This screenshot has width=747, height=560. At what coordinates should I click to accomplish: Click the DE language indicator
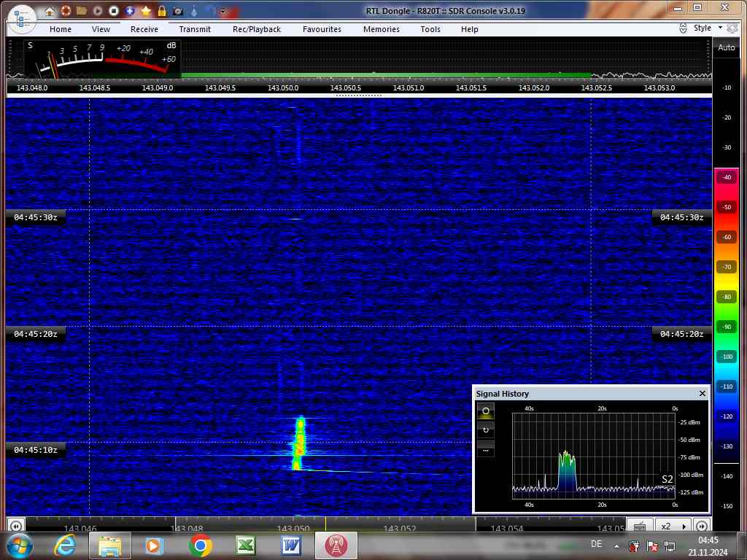(x=596, y=544)
